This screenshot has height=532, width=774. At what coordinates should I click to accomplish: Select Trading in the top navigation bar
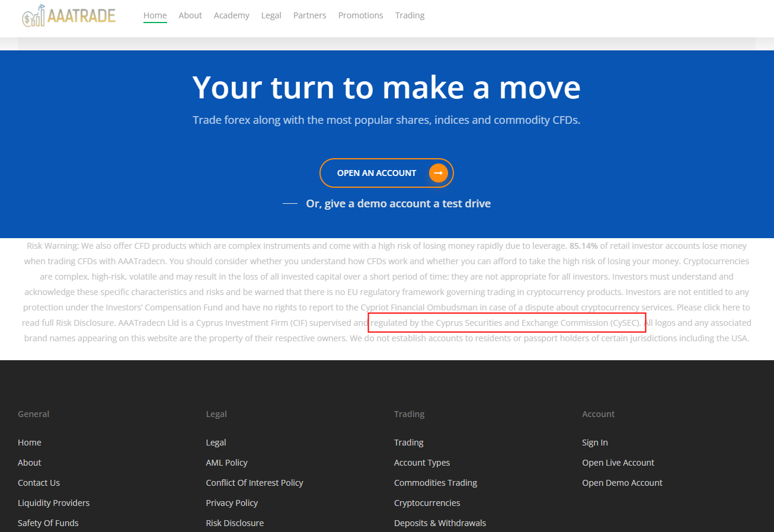(410, 15)
